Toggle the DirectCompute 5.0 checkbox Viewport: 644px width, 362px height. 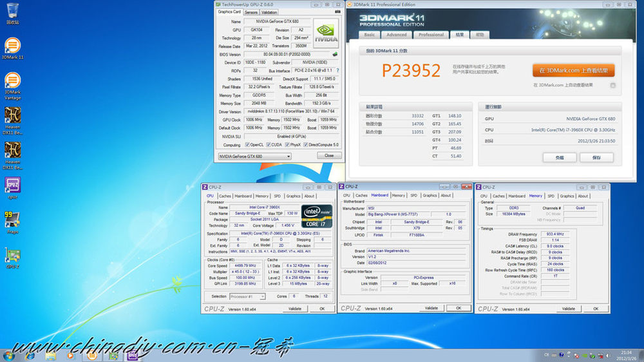pos(305,145)
